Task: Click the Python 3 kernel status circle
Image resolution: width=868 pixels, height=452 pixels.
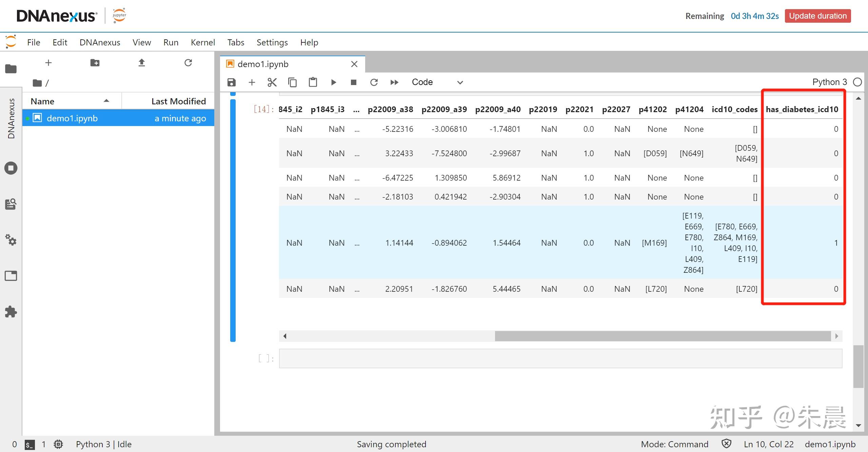Action: [857, 82]
